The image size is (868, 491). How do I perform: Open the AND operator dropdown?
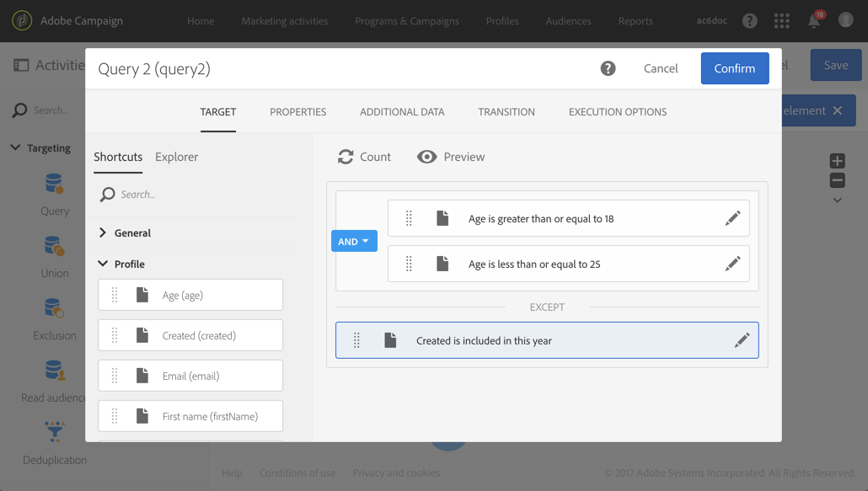click(354, 241)
